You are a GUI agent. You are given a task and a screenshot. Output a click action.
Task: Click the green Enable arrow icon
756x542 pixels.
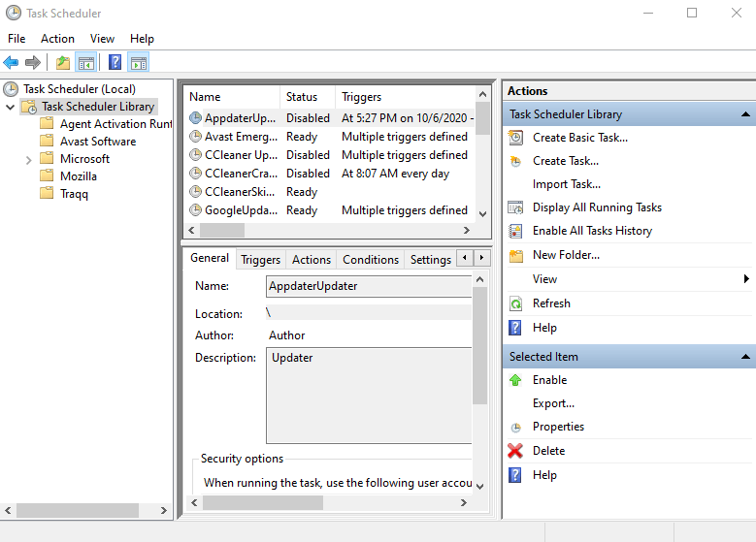[x=515, y=380]
